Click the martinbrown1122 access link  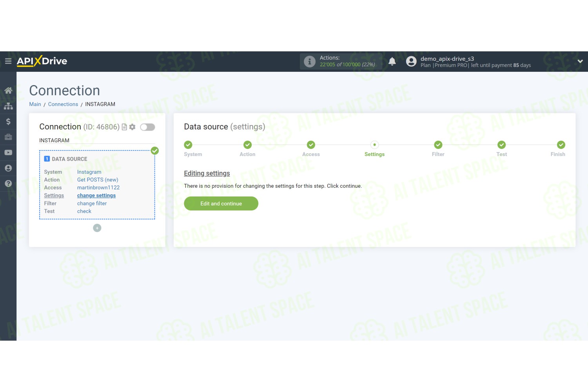pos(98,188)
